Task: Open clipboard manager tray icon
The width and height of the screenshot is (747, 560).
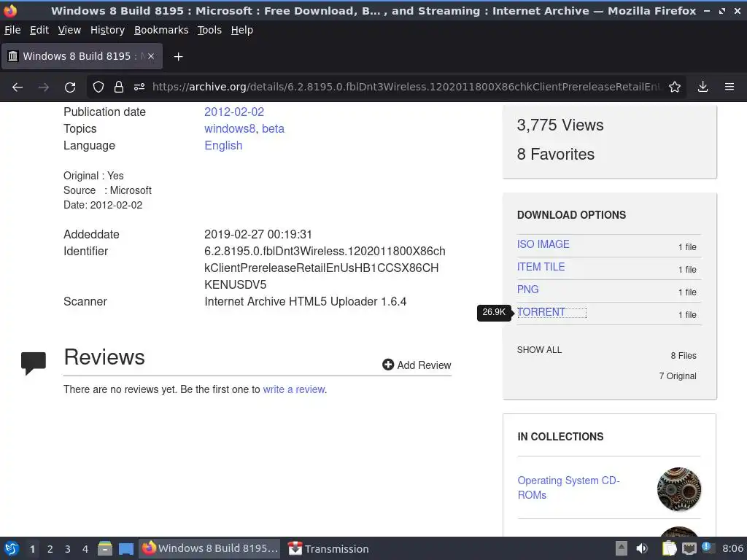Action: pyautogui.click(x=670, y=548)
